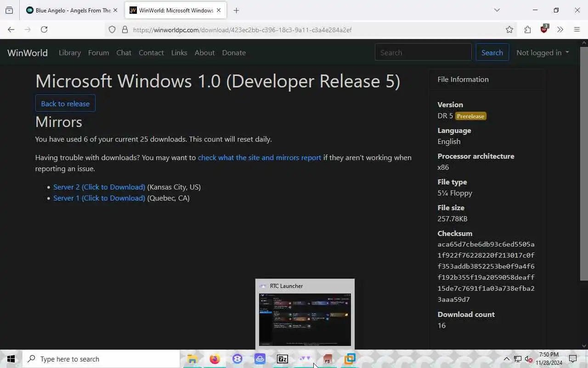Open the Chat nav item
Image resolution: width=588 pixels, height=368 pixels.
124,52
